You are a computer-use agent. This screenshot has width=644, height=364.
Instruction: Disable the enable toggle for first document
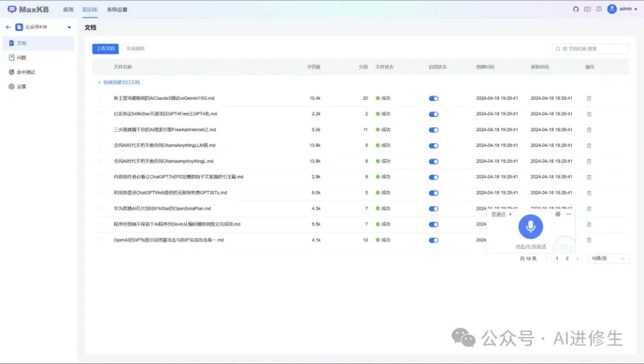click(x=434, y=98)
